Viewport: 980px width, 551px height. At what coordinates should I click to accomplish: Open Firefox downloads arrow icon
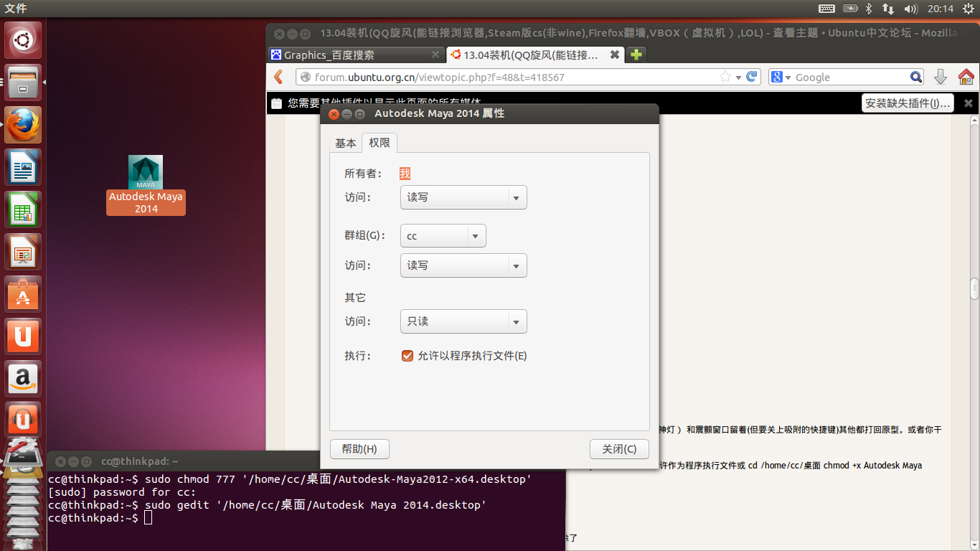pyautogui.click(x=941, y=77)
